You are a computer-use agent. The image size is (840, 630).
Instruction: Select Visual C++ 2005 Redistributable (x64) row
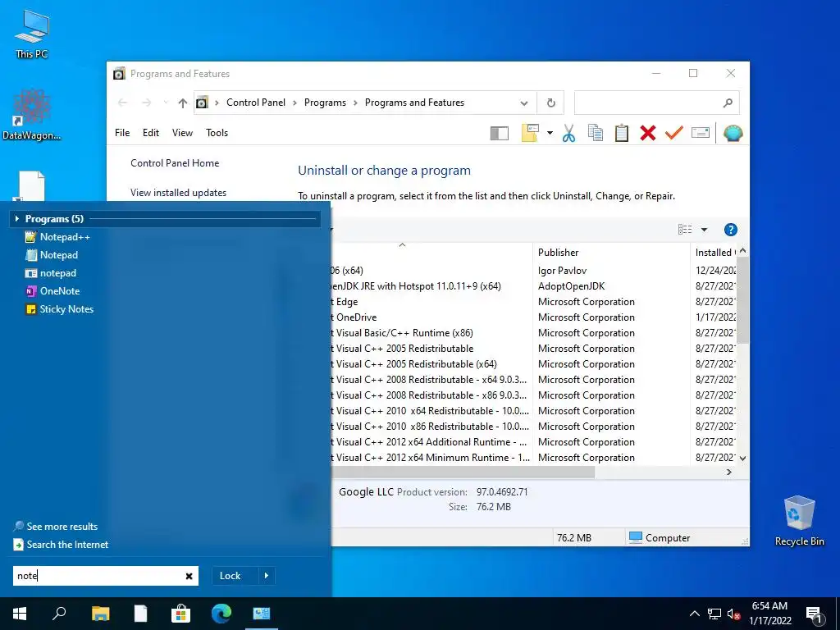(533, 363)
